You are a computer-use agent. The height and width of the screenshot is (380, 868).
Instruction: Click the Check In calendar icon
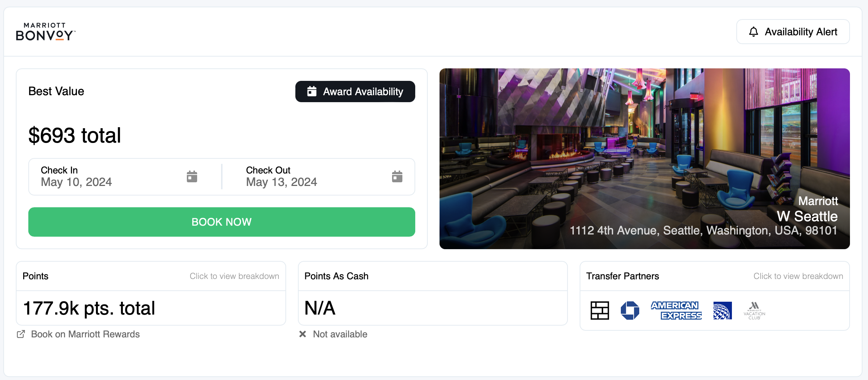pos(192,177)
